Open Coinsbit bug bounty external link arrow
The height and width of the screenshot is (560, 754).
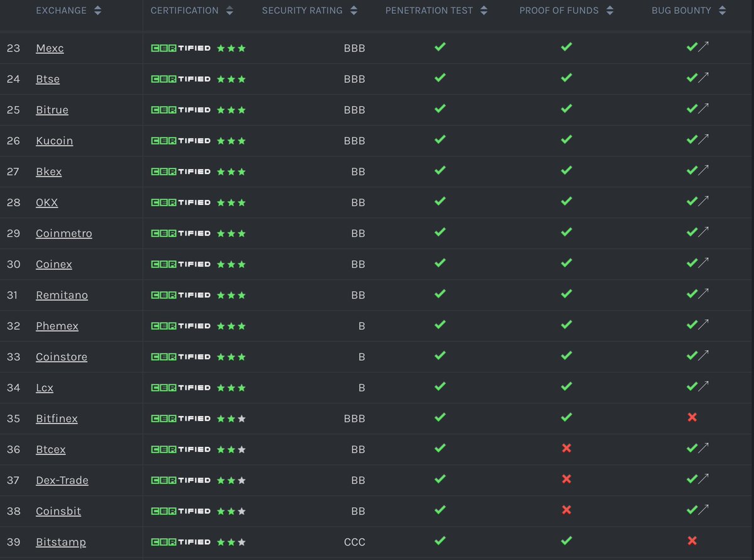point(704,509)
